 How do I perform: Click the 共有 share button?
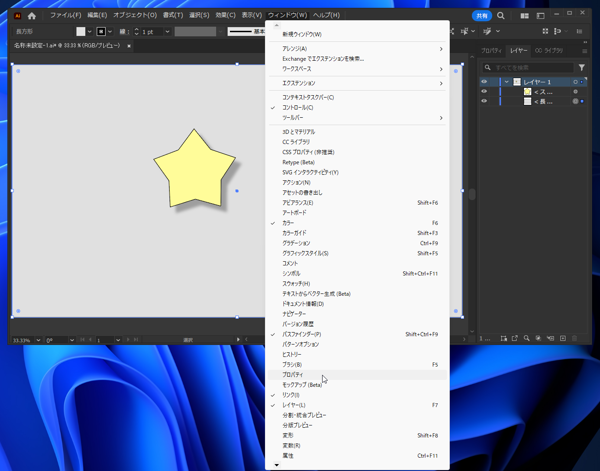tap(482, 16)
